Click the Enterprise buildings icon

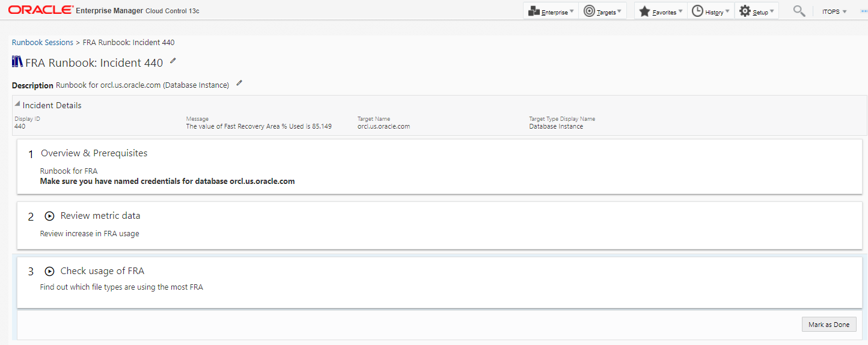pos(534,11)
